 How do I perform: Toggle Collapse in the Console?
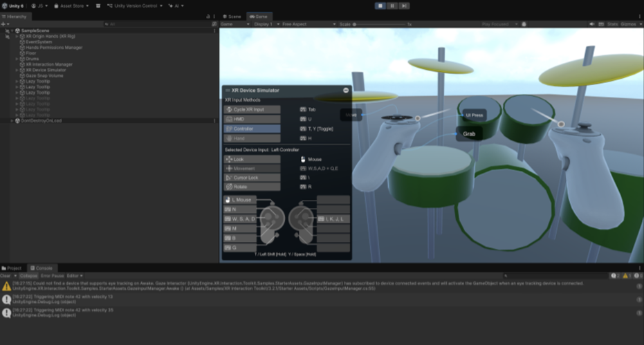(x=28, y=276)
